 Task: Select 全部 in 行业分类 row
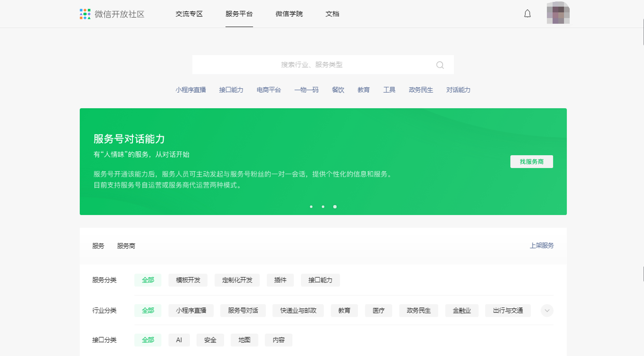(x=148, y=311)
